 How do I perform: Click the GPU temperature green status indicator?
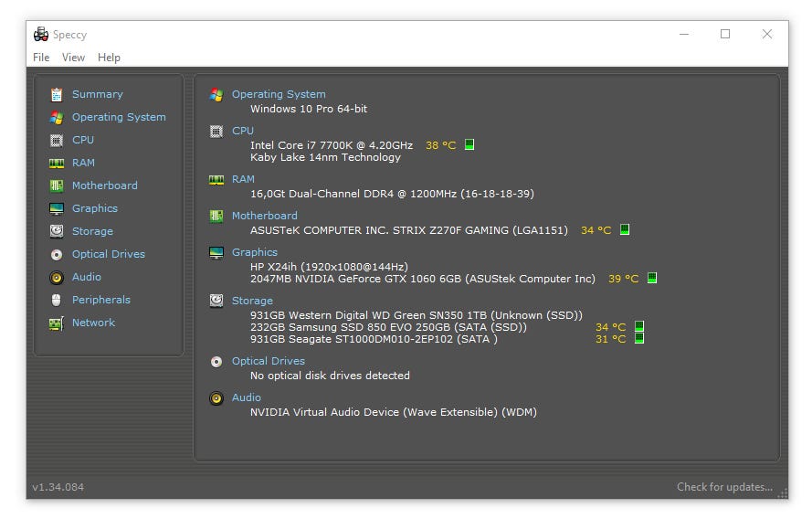652,278
